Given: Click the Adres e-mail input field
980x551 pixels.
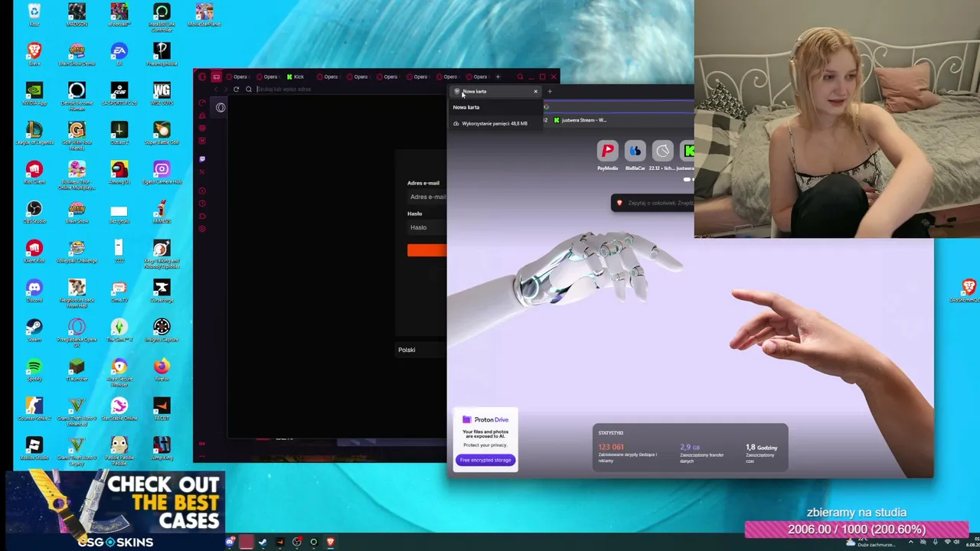Looking at the screenshot, I should (x=426, y=197).
